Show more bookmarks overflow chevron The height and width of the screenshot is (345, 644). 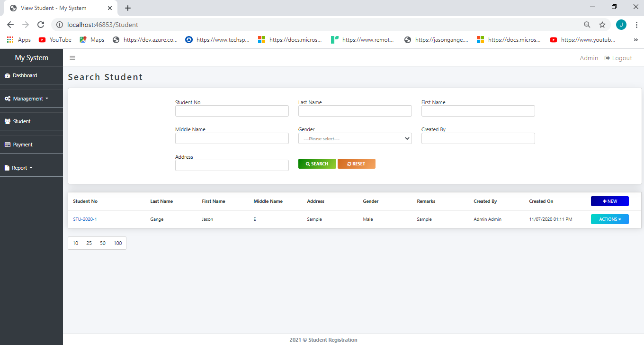(635, 40)
